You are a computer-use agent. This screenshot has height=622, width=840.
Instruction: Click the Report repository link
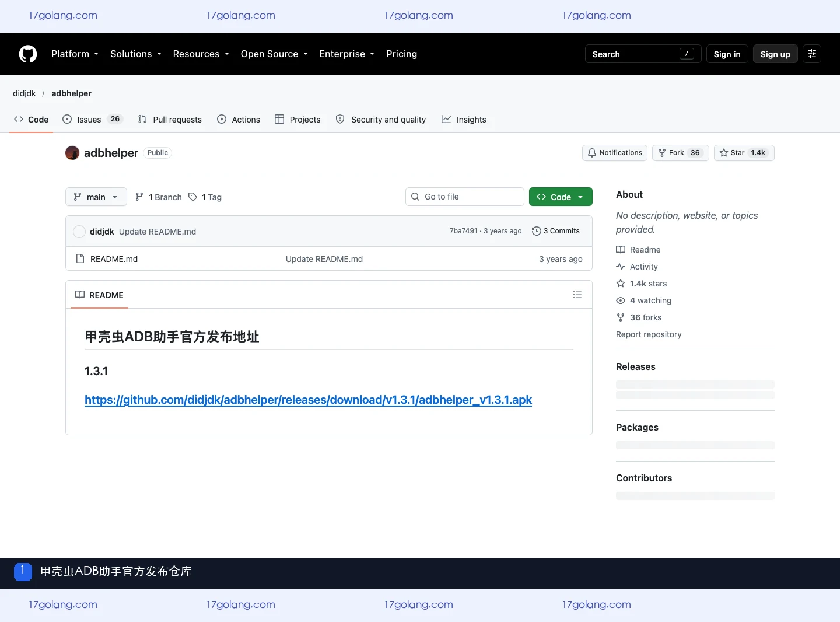pos(649,334)
